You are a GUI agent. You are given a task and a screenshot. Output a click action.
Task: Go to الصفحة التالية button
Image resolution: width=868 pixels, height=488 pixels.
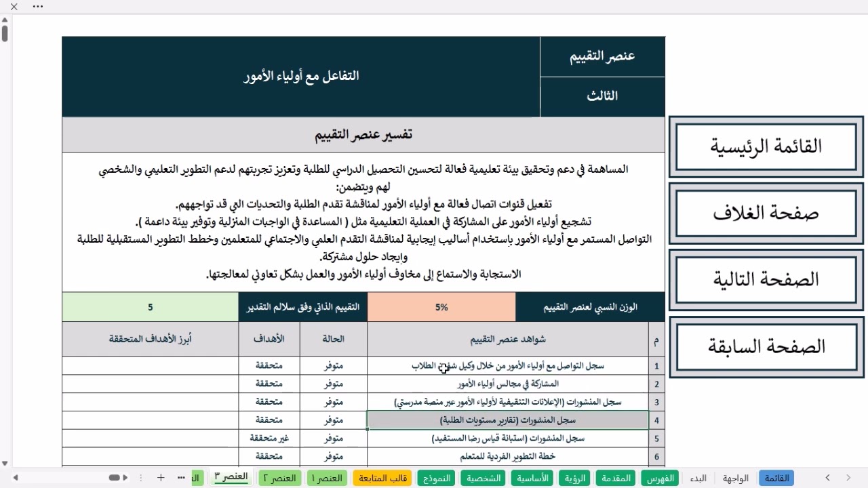coord(766,279)
